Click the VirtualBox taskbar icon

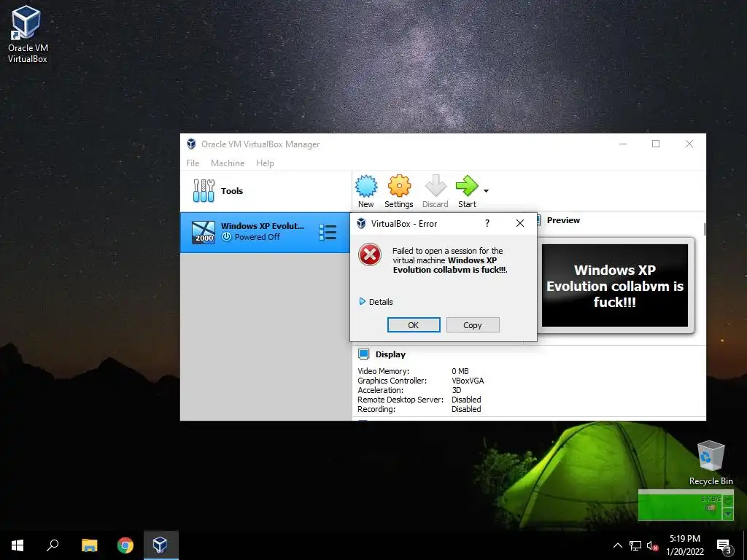(x=160, y=545)
